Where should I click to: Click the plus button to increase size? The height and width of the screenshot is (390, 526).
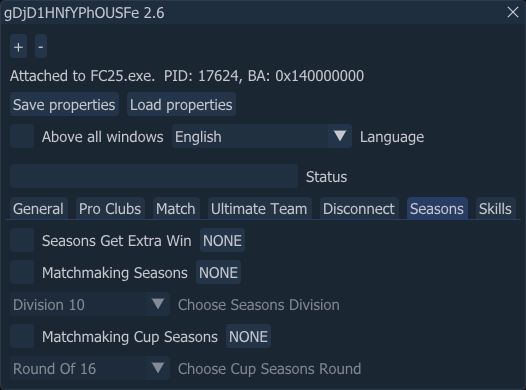coord(18,46)
